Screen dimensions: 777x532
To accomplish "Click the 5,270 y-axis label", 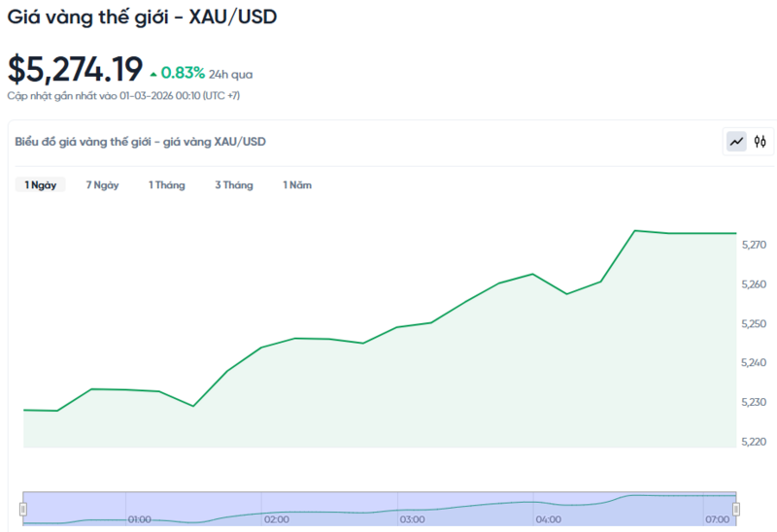I will tap(754, 246).
